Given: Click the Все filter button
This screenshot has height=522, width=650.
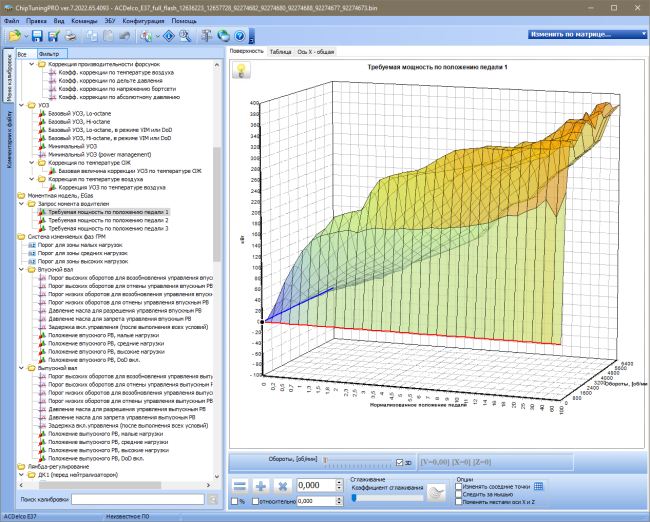Looking at the screenshot, I should pyautogui.click(x=26, y=54).
